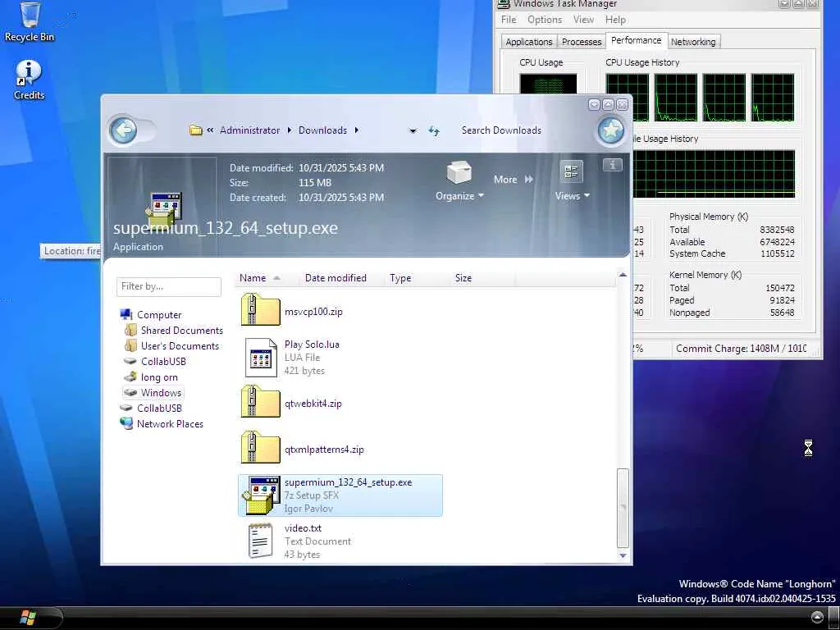Switch to Task Manager Networking tab
This screenshot has height=630, width=840.
(x=692, y=42)
